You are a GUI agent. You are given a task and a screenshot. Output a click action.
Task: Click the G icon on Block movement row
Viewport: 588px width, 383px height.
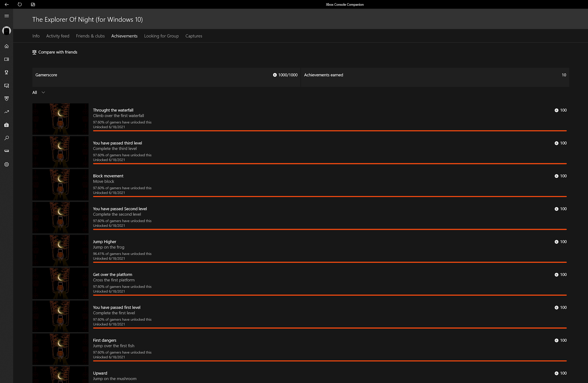[556, 176]
